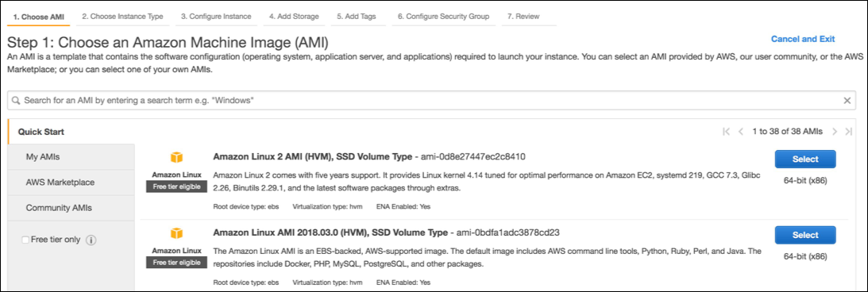Open 2. Choose Instance Type step
The height and width of the screenshot is (292, 868).
(123, 17)
